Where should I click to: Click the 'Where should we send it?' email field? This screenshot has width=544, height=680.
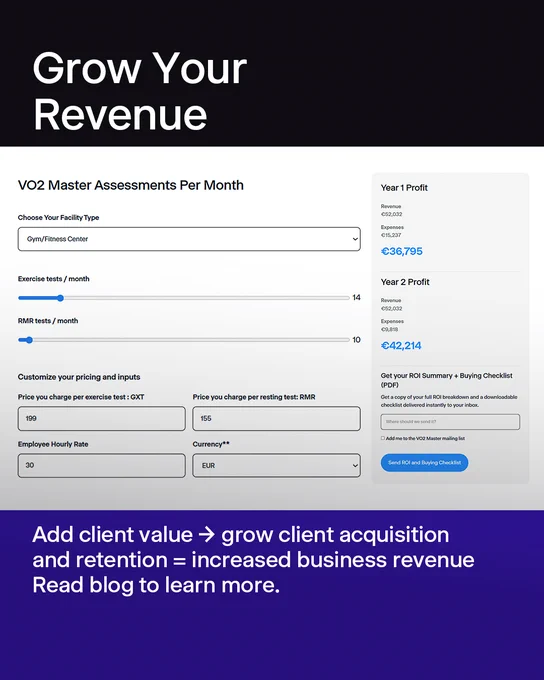click(450, 422)
